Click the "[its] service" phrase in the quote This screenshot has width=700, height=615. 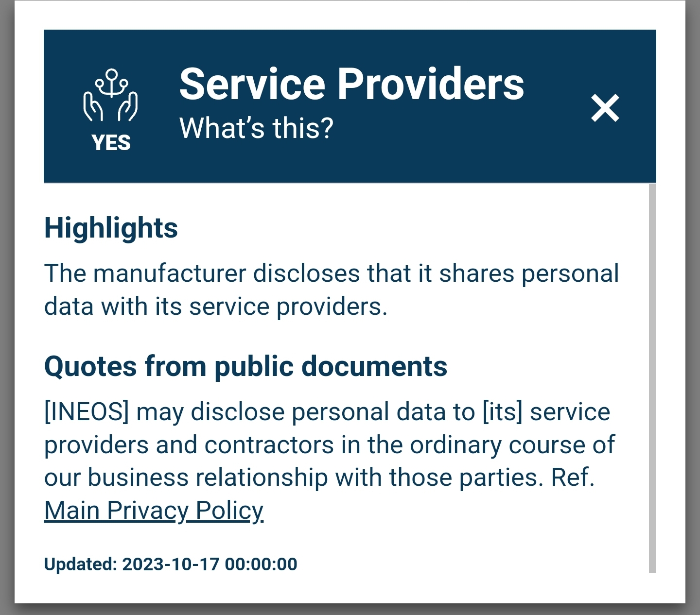click(546, 412)
